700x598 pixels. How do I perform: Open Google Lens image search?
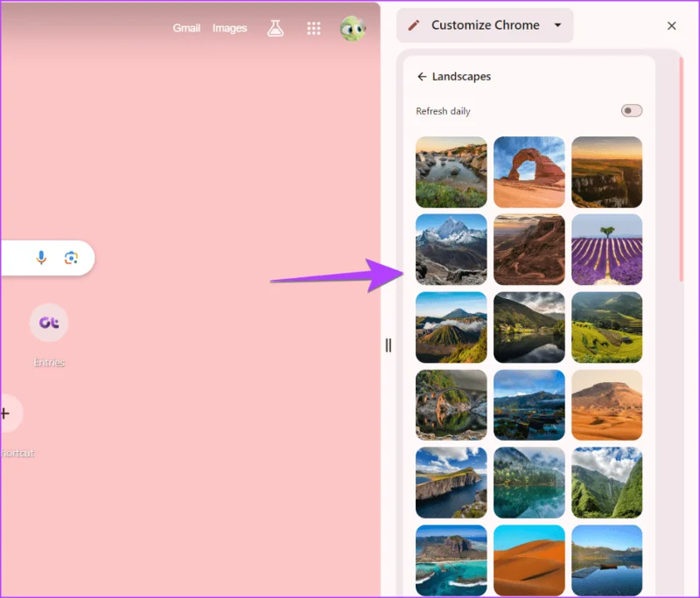[x=71, y=258]
